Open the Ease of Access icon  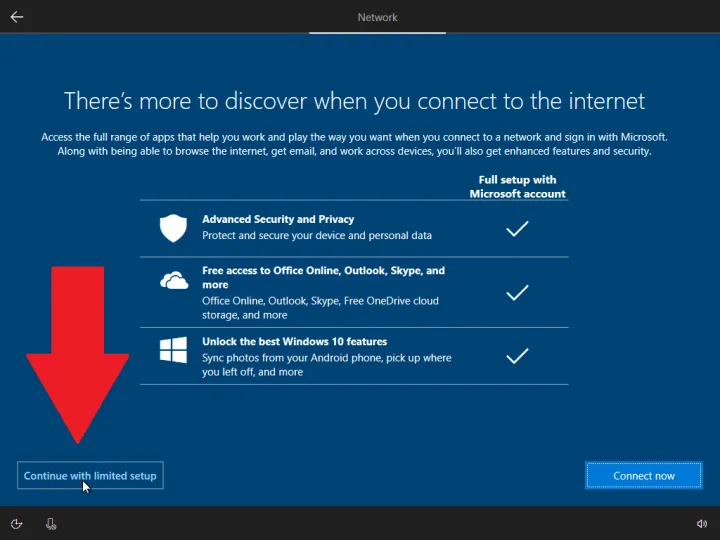coord(17,523)
